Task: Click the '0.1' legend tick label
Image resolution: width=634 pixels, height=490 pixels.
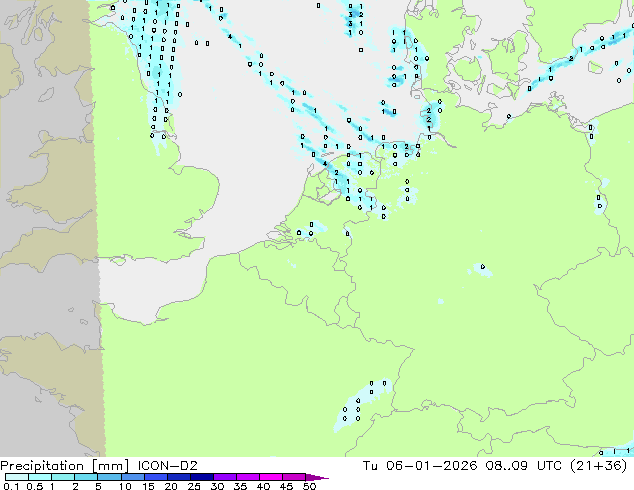Action: click(x=11, y=486)
